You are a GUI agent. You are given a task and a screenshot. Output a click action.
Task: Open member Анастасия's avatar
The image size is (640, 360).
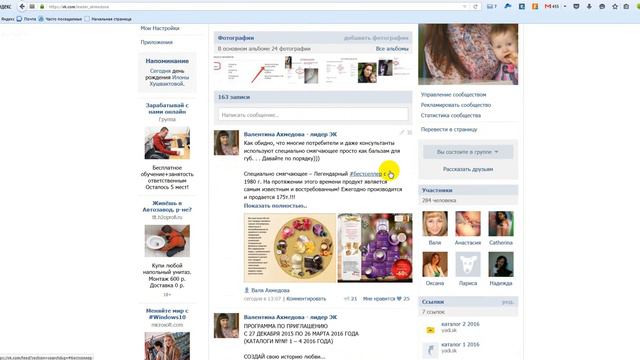pyautogui.click(x=468, y=224)
